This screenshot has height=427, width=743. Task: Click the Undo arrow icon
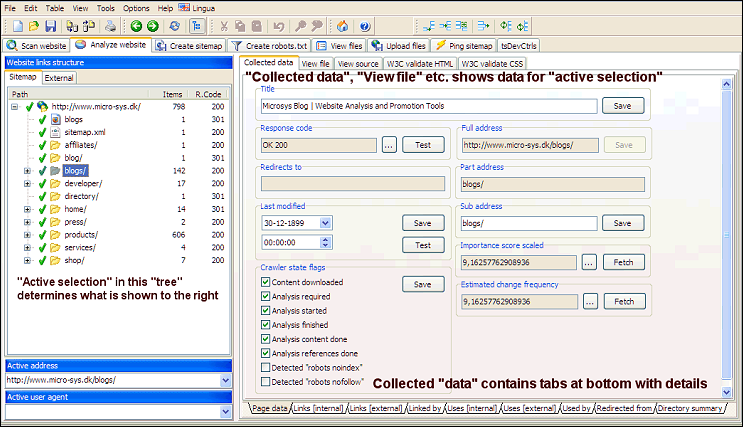tap(279, 26)
